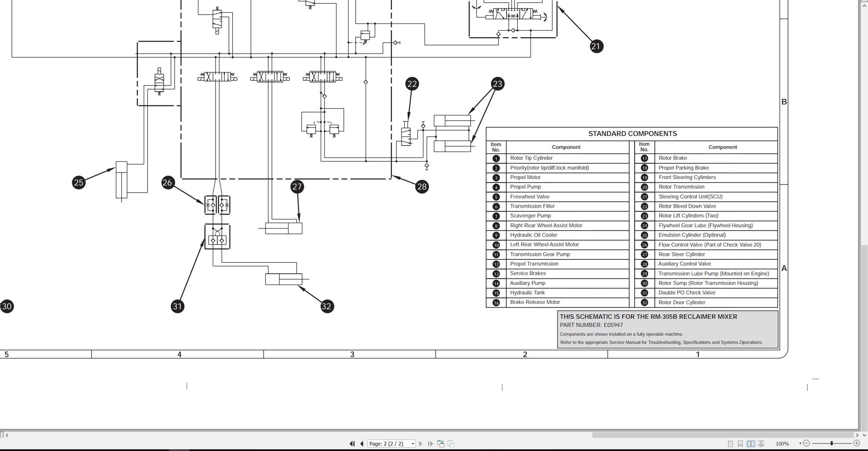Click the 'Scavenger Pump' entry
Viewport: 868px width, 451px height.
point(531,216)
